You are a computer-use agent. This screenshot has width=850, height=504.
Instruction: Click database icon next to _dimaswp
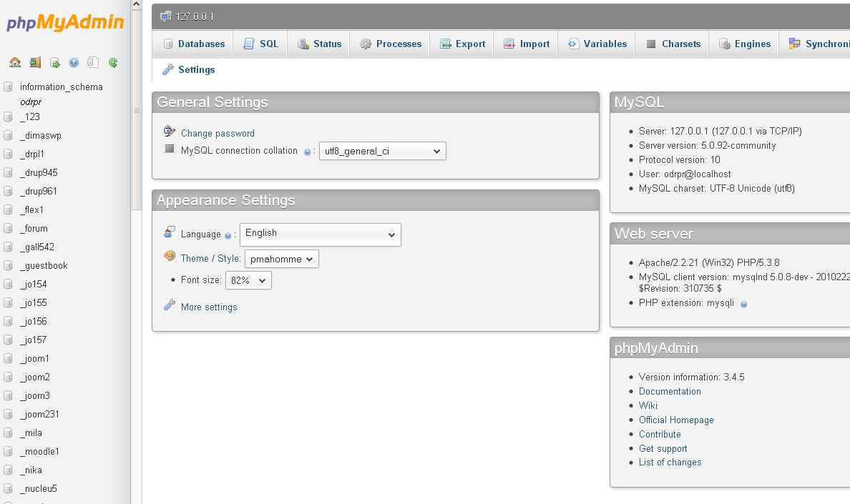[8, 135]
